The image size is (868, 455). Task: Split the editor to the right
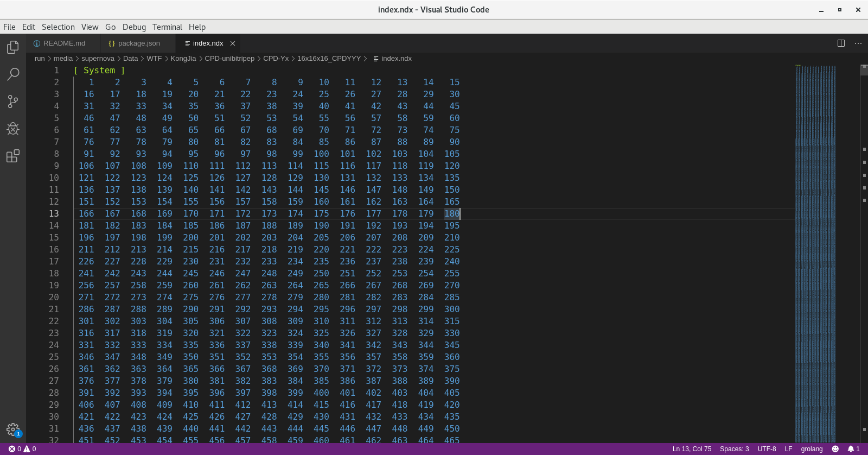[x=841, y=43]
